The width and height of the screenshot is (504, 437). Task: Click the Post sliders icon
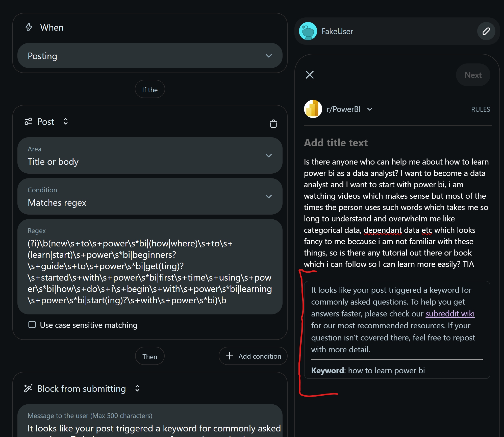click(x=28, y=122)
